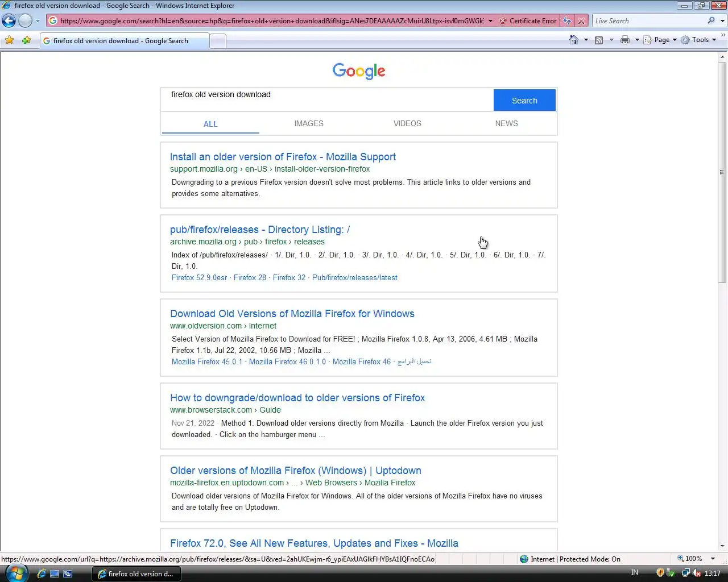The height and width of the screenshot is (582, 728).
Task: Select the ALL results tab
Action: [x=210, y=124]
